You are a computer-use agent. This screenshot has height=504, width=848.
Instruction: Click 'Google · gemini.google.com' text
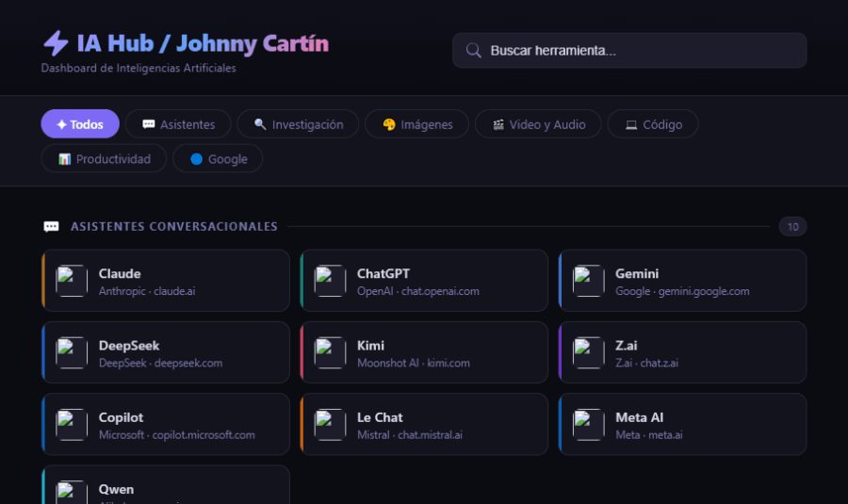(682, 291)
